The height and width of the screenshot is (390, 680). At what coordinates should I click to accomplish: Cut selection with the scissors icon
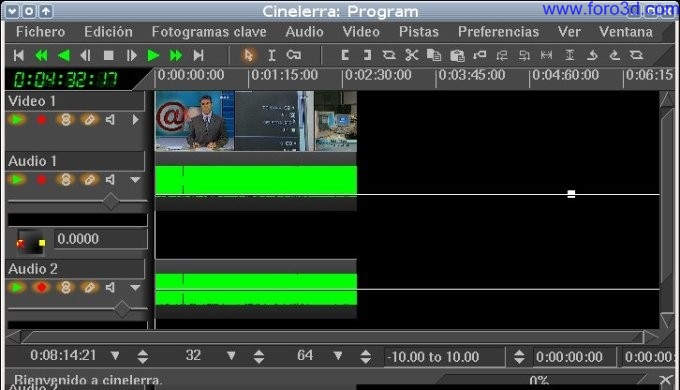coord(412,55)
